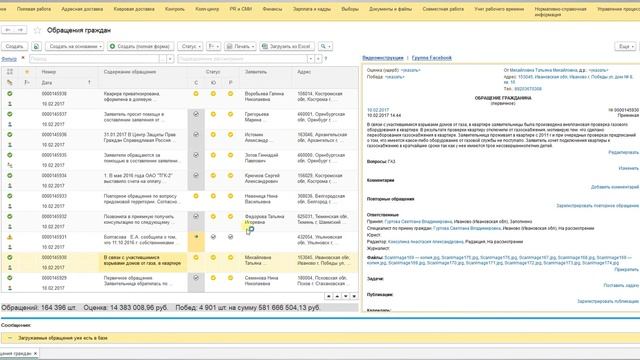The width and height of the screenshot is (640, 360).
Task: Open the Печать dropdown
Action: pyautogui.click(x=240, y=47)
